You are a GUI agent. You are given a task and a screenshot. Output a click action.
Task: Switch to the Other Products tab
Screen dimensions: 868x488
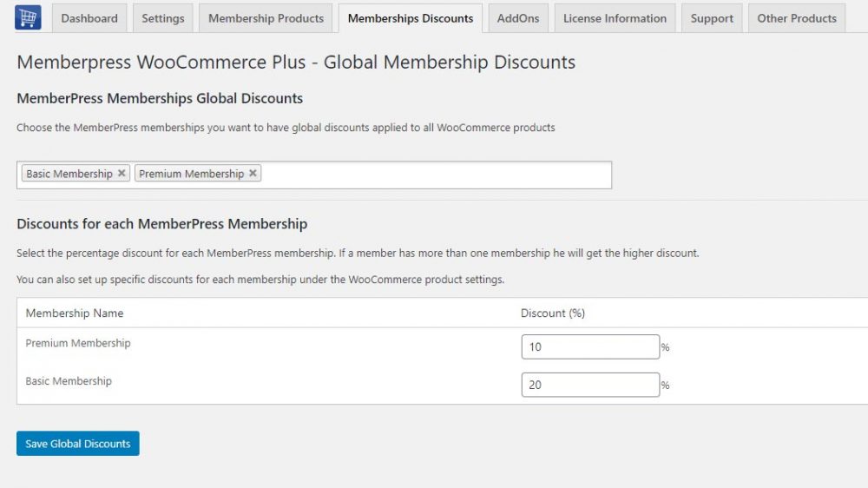[796, 18]
